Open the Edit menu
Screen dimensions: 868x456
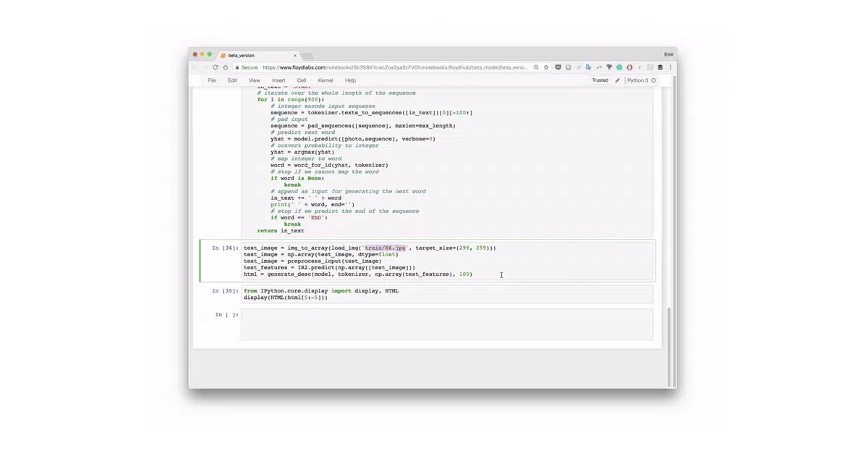[232, 80]
